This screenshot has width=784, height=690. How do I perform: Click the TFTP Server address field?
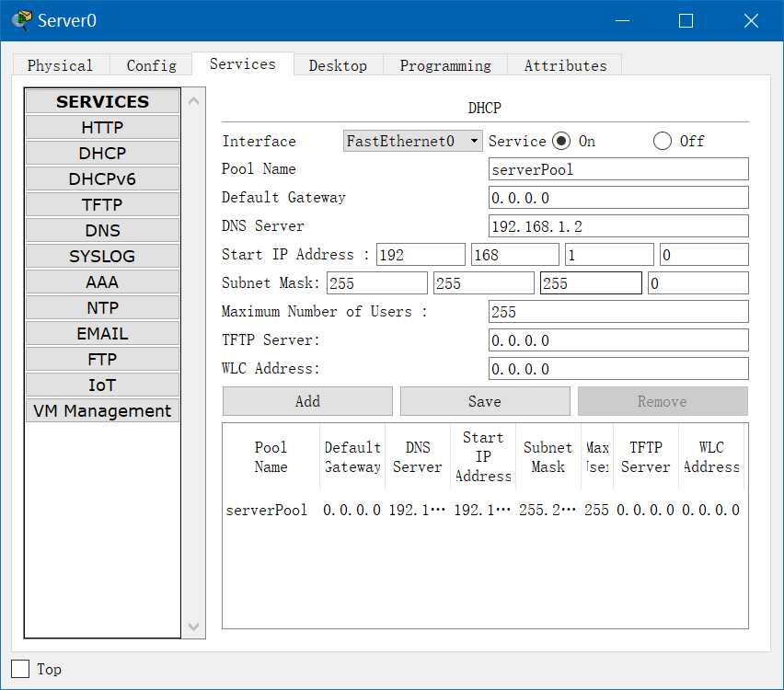pos(618,340)
